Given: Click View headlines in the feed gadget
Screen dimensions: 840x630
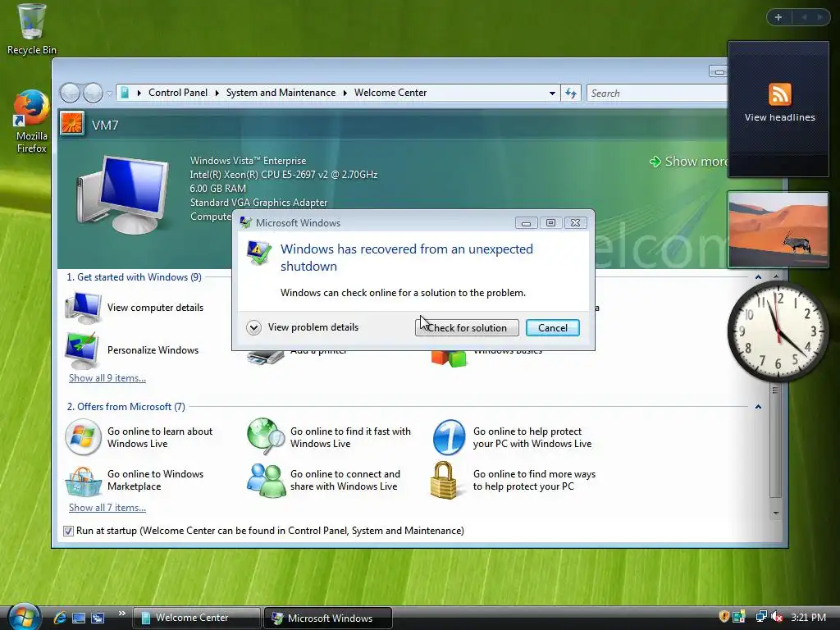Looking at the screenshot, I should point(779,117).
